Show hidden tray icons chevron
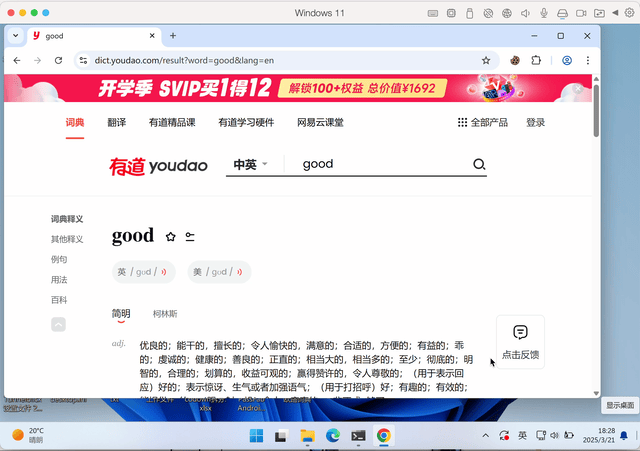This screenshot has height=451, width=640. coord(485,435)
